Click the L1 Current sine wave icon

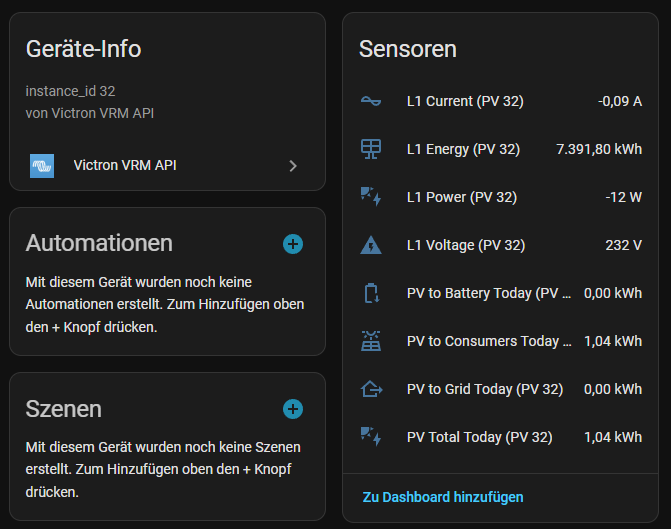[x=371, y=101]
